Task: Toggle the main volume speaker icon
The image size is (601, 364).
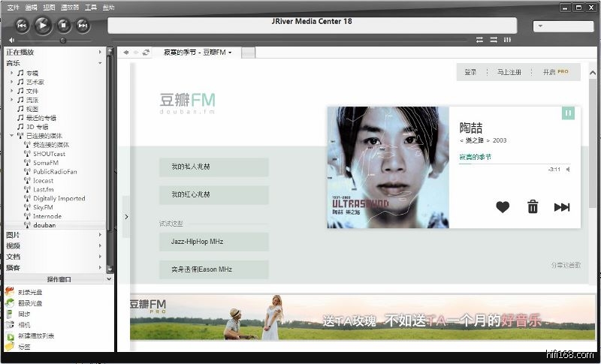Action: click(11, 40)
